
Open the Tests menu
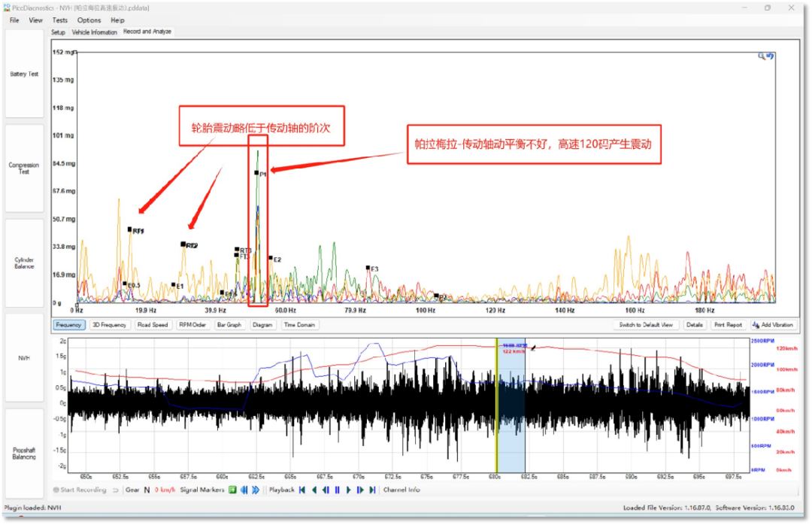coord(59,20)
